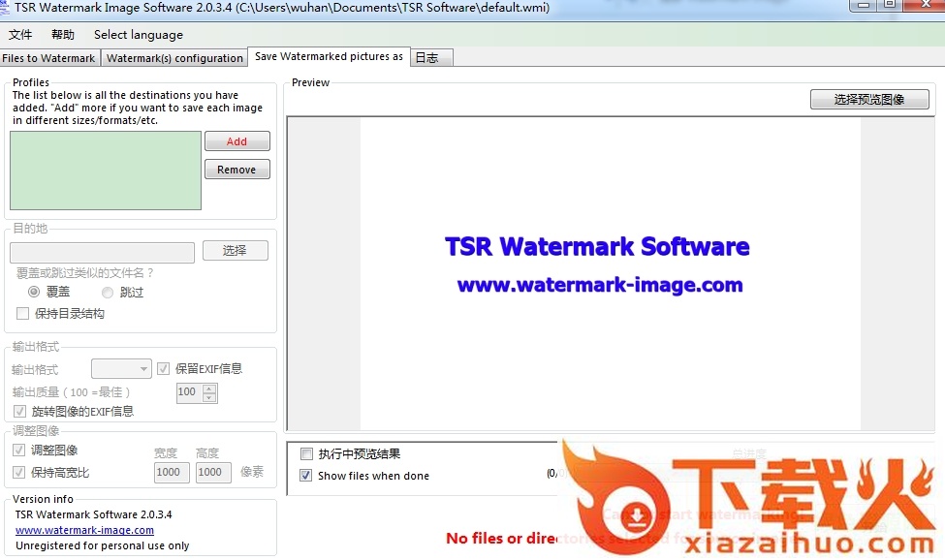Toggle 调整图像 checkbox
Image resolution: width=945 pixels, height=560 pixels.
click(19, 451)
